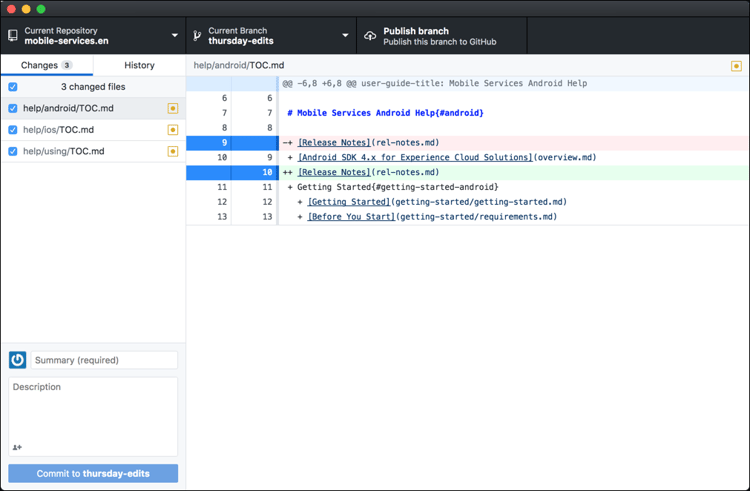This screenshot has width=750, height=491.
Task: Click the add co-authors icon in Description
Action: click(17, 447)
